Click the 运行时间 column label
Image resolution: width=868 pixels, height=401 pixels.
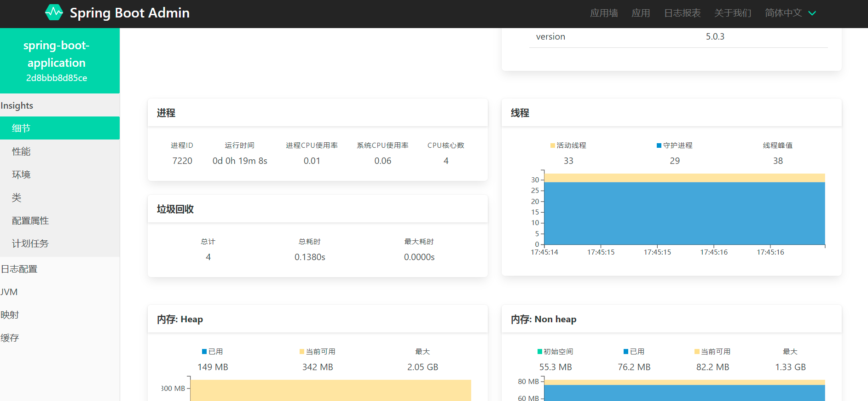(x=240, y=145)
